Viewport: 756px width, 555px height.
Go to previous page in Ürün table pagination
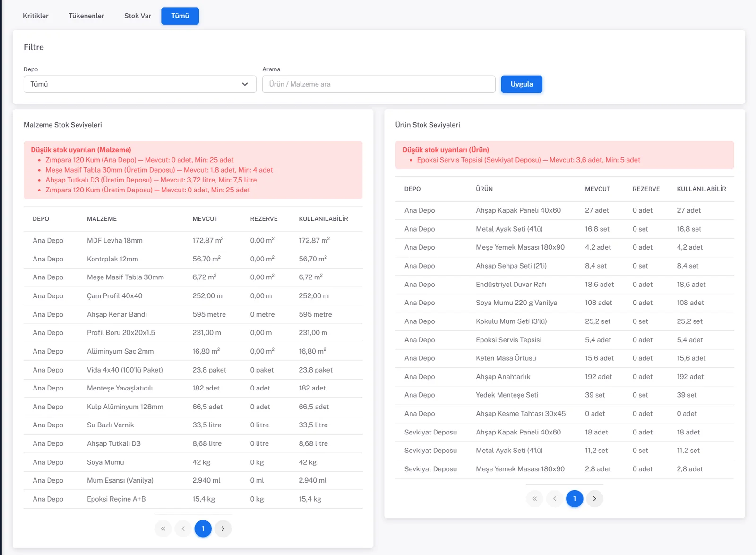(554, 498)
